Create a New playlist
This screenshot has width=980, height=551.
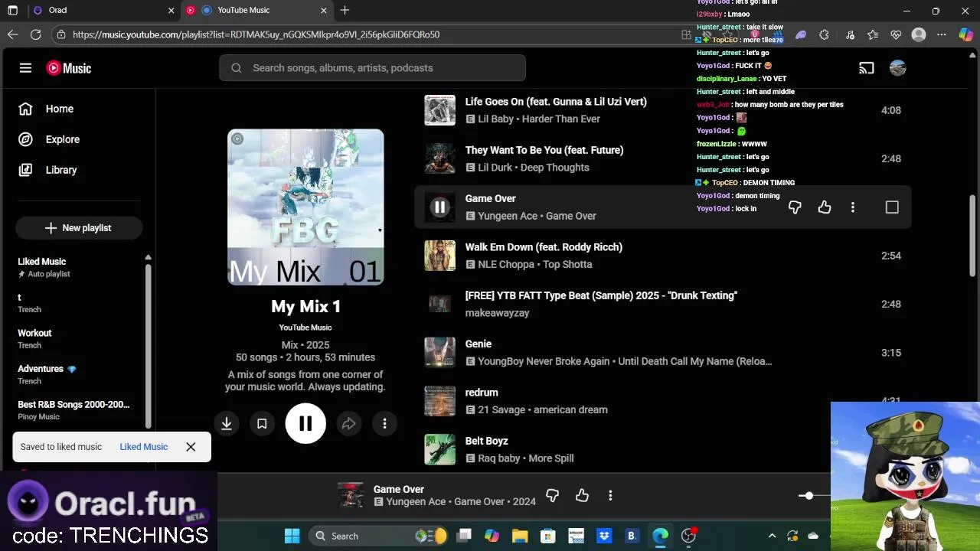78,227
